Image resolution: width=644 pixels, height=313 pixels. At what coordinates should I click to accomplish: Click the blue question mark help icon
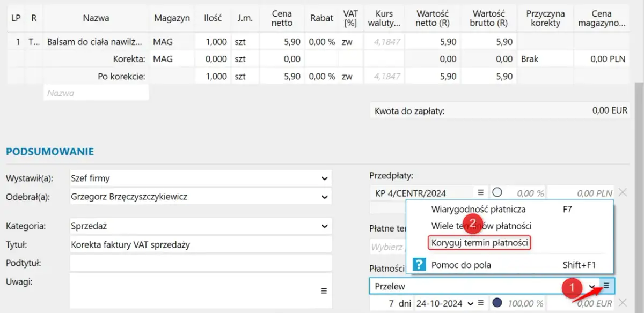[419, 264]
